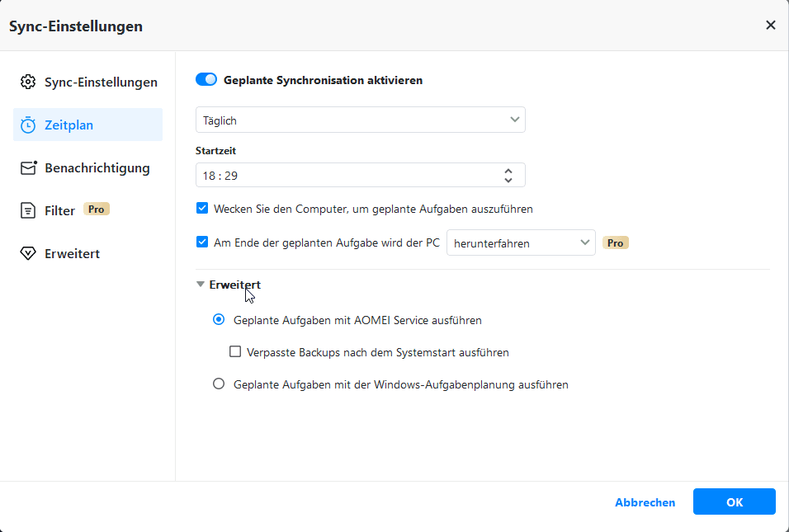Screen dimensions: 789x532
Task: Select Windows-Aufgabenplanung radio option
Action: pos(219,384)
